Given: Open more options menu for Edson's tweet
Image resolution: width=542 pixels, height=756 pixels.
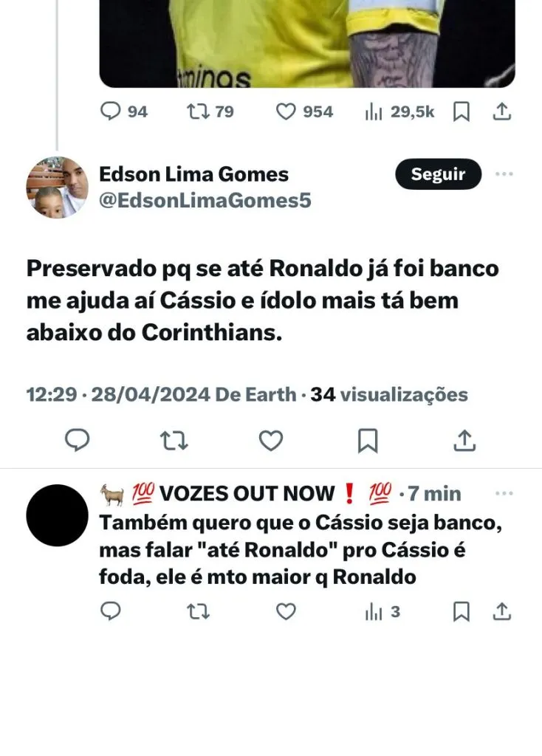Looking at the screenshot, I should coord(504,173).
